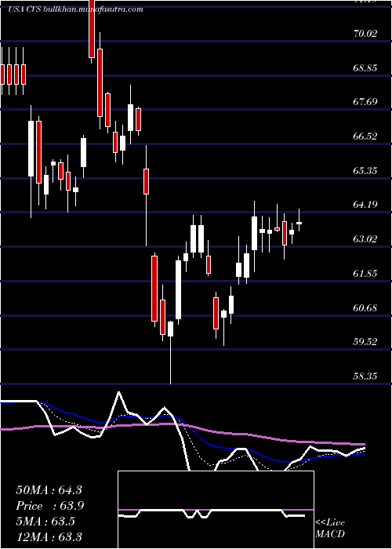Screen dimensions: 392x549
Task: Click the USA CVS bullkhan.munafasutra.com watermark
Action: 75,9
